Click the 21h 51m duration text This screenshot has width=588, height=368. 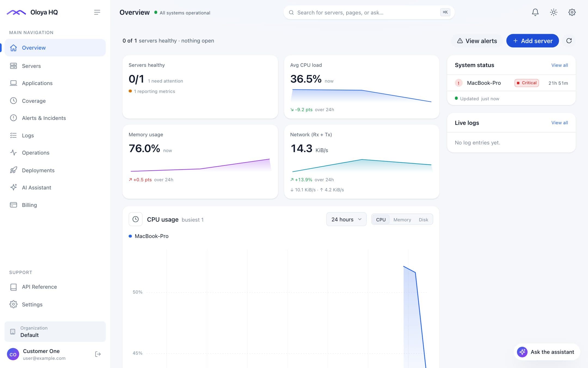coord(558,83)
